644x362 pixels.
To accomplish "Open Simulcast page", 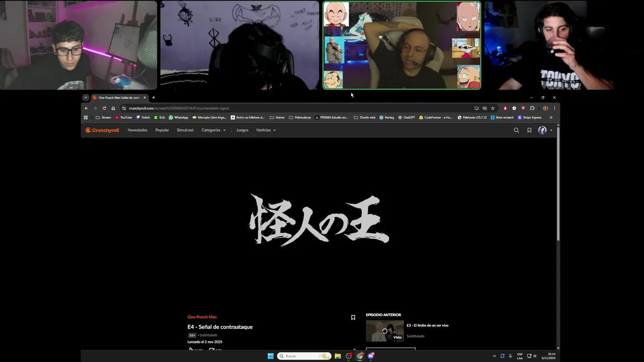I will [185, 130].
